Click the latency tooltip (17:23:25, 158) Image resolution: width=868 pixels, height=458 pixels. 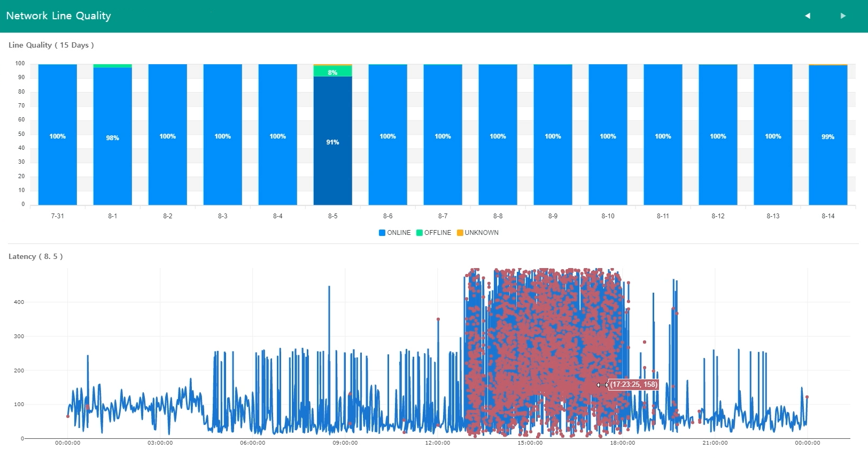coord(633,385)
